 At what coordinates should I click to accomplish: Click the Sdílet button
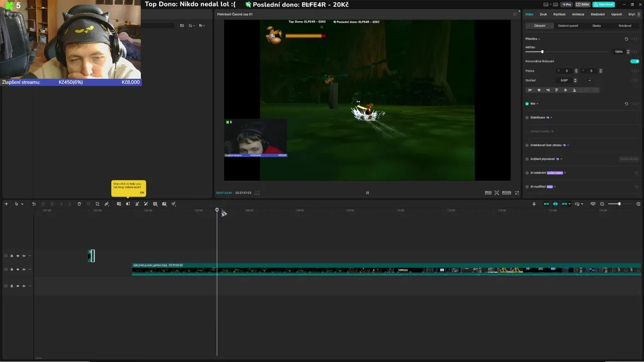coord(584,5)
